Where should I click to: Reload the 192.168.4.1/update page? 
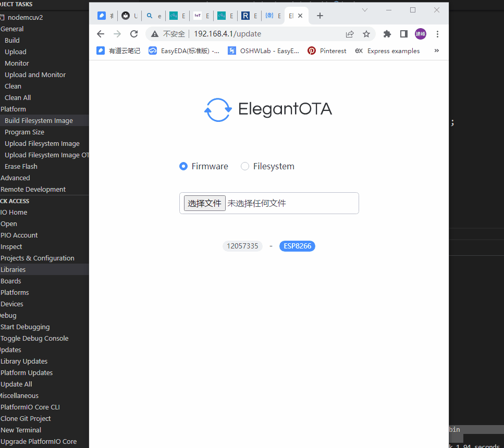[134, 34]
